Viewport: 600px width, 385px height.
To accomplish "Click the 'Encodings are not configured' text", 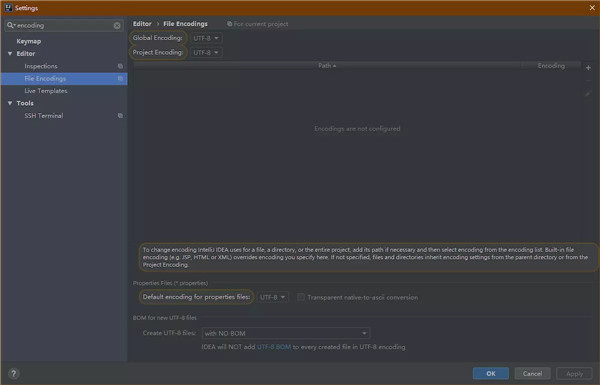I will pos(357,129).
